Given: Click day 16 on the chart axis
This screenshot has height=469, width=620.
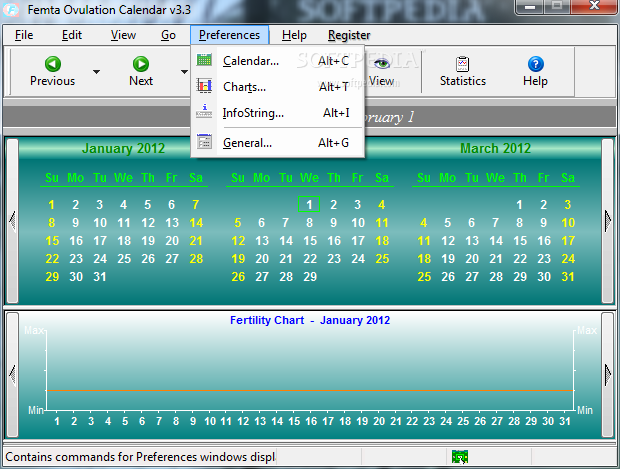Looking at the screenshot, I should [311, 421].
